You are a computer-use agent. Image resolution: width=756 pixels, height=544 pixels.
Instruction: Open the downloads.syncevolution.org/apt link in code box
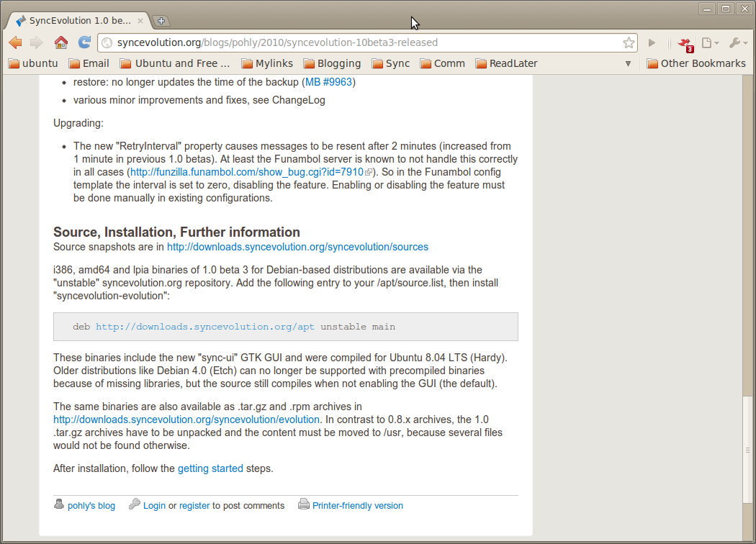[x=205, y=327]
